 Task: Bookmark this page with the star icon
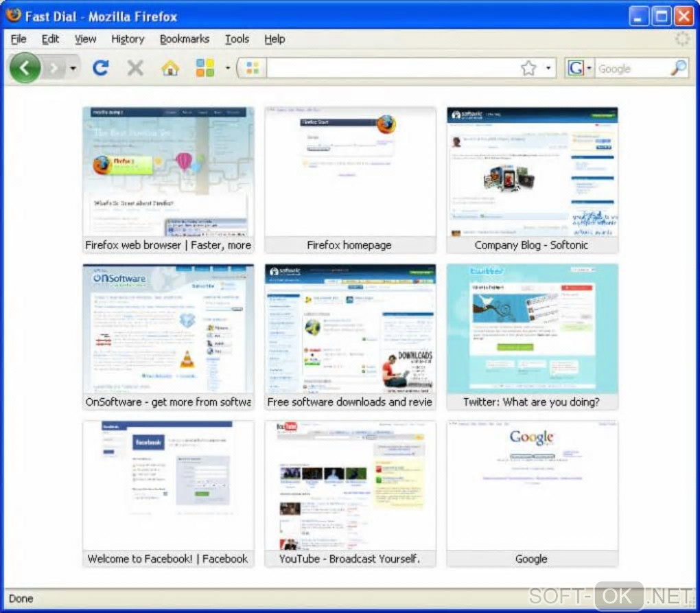528,69
